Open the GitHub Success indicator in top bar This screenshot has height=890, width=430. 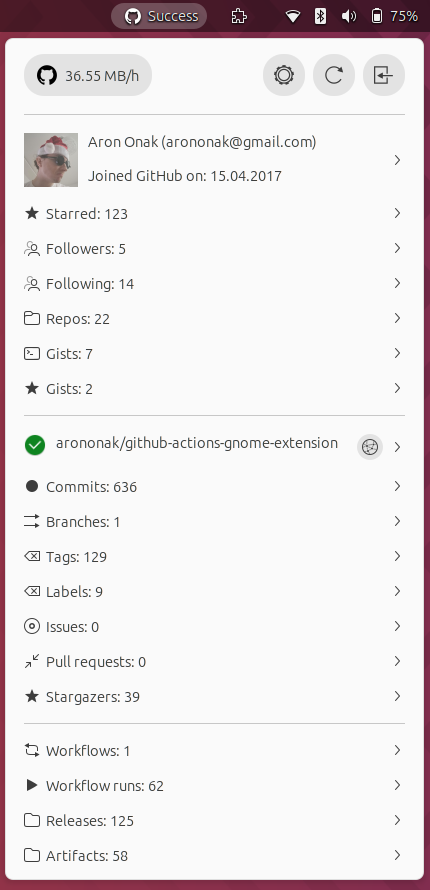(159, 16)
